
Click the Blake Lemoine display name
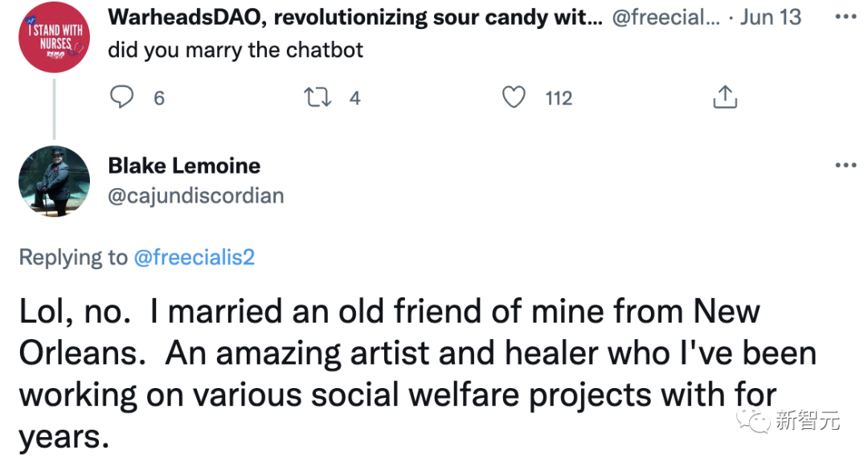(184, 166)
